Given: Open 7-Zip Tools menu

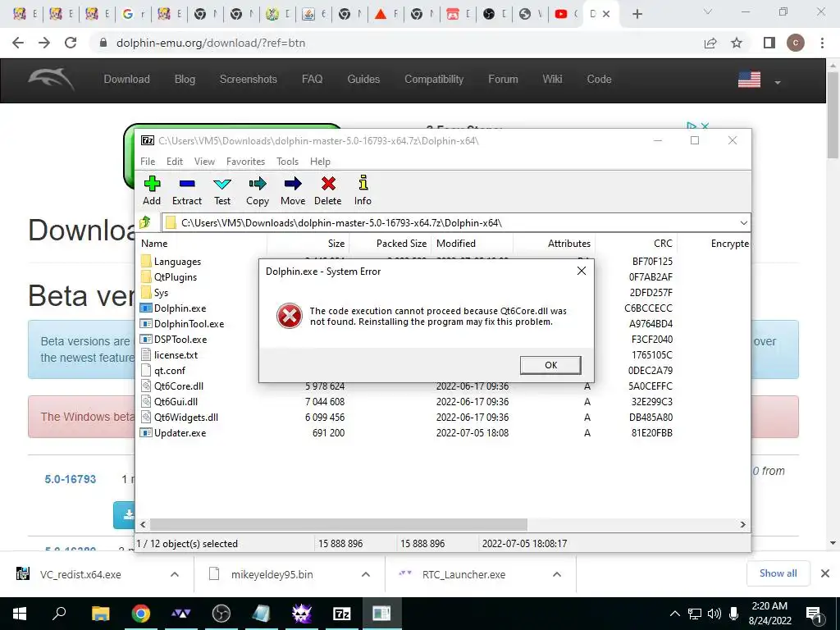Looking at the screenshot, I should click(287, 162).
